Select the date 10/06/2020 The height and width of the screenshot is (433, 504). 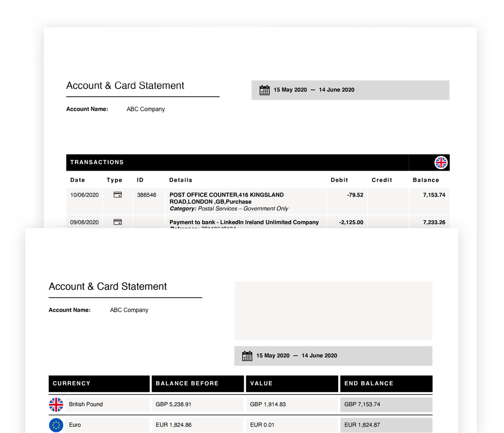[84, 195]
